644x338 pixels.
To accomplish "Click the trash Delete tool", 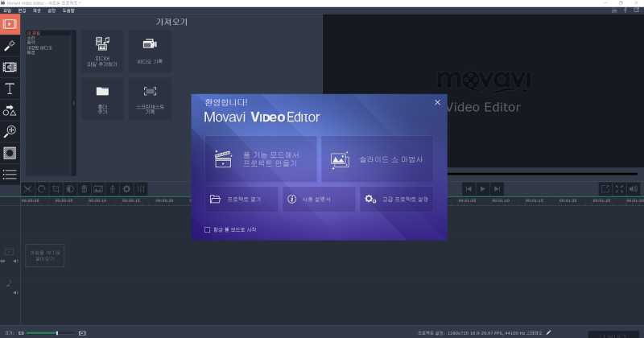I will [85, 189].
